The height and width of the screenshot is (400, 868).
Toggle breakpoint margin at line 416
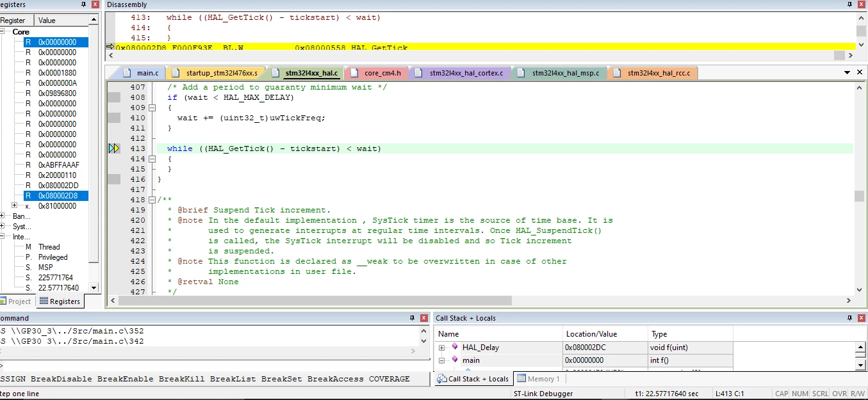coord(113,179)
